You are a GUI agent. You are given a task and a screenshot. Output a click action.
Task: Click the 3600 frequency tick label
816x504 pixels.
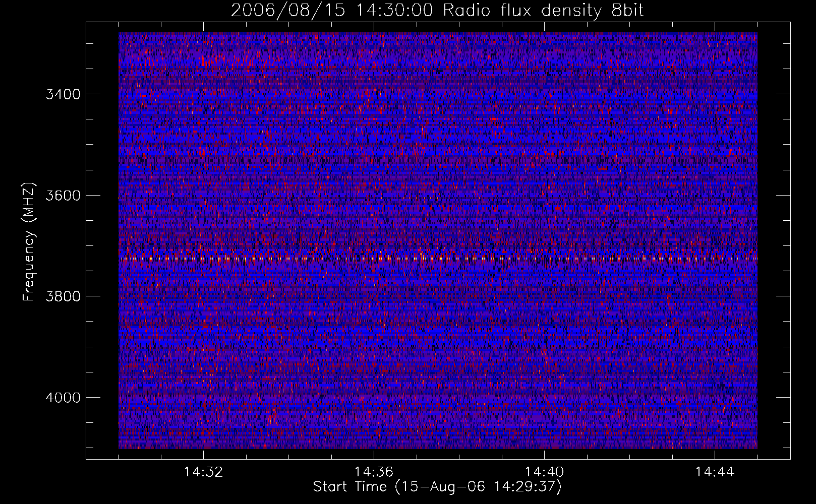click(x=63, y=196)
